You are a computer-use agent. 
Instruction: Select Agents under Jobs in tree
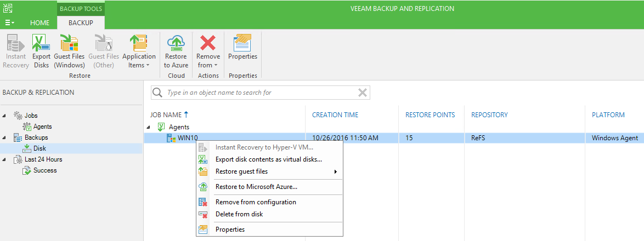pos(43,127)
